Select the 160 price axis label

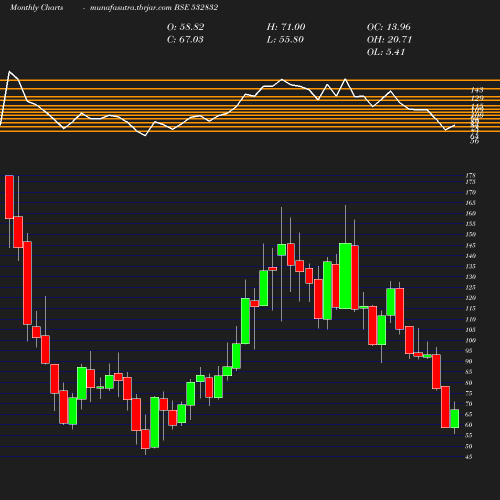point(470,213)
